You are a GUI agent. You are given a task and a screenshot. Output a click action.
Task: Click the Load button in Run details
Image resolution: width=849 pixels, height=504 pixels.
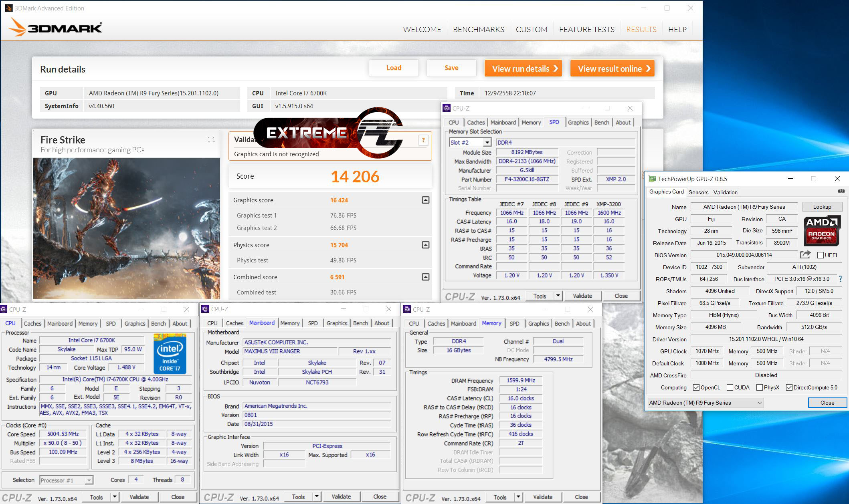pos(394,68)
